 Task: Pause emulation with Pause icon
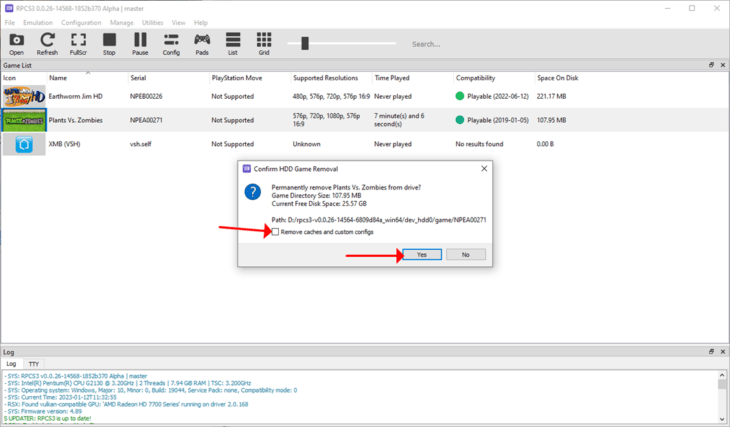pyautogui.click(x=140, y=44)
